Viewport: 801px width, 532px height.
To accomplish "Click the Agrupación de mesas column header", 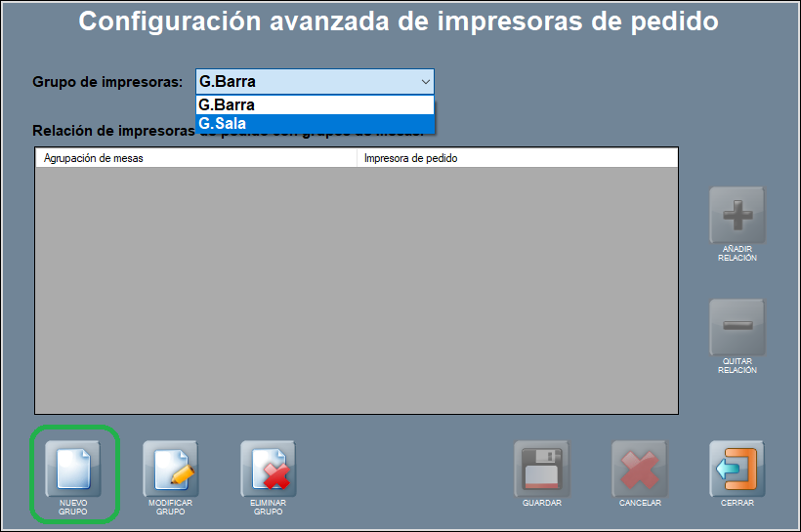I will coord(195,157).
